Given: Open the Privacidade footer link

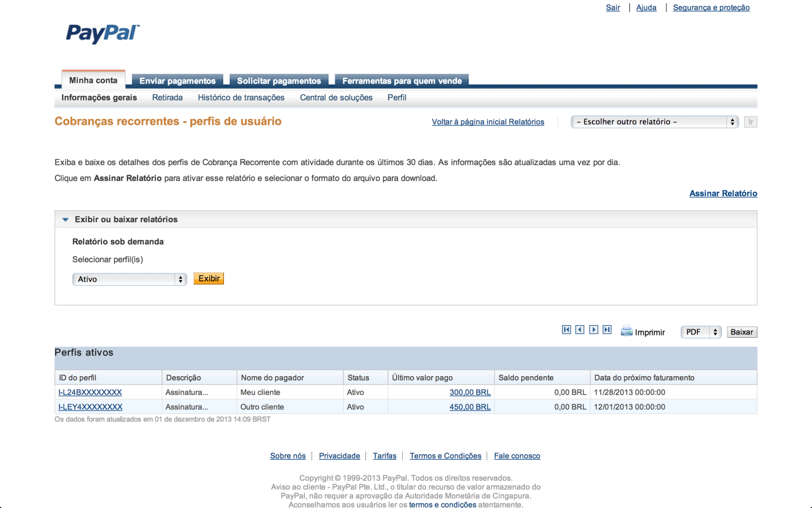Looking at the screenshot, I should [x=339, y=456].
